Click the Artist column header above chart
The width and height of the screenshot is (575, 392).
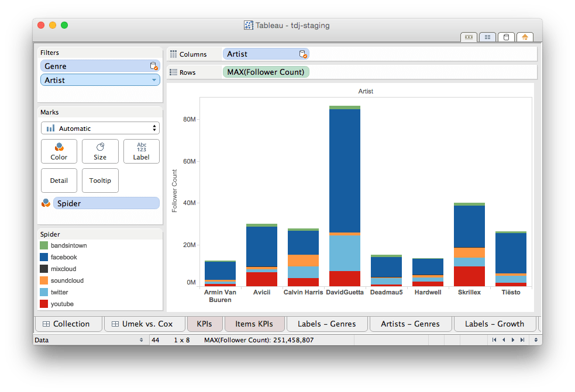click(x=366, y=91)
